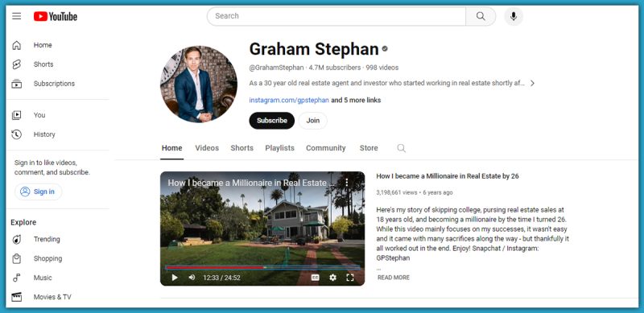Open the video three-dot menu
Screen dimensions: 644x313
click(347, 183)
